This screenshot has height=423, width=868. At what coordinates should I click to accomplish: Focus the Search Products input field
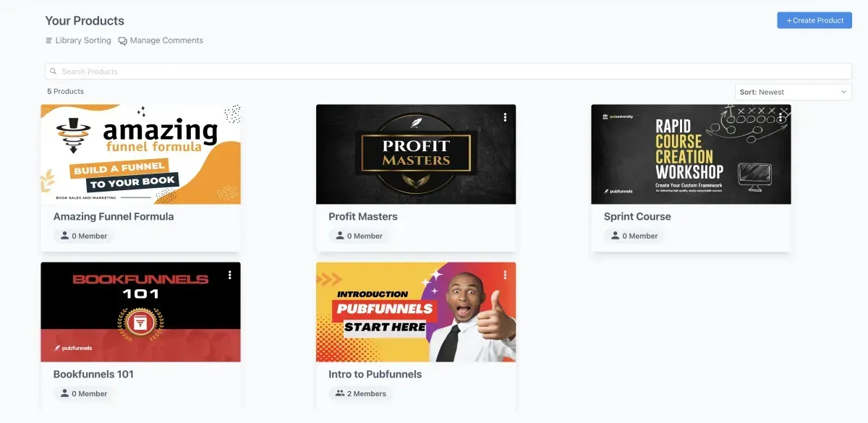tap(448, 72)
